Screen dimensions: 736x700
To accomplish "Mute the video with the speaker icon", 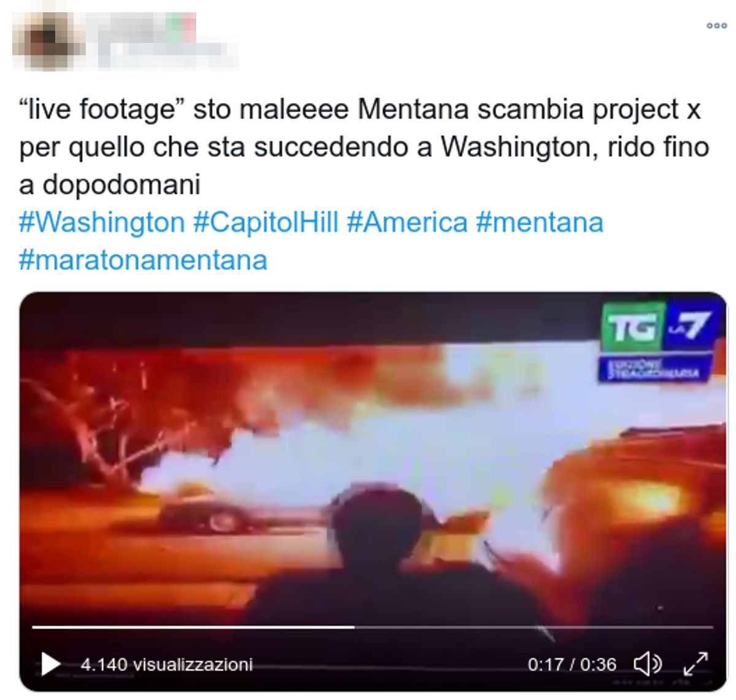I will (x=648, y=664).
